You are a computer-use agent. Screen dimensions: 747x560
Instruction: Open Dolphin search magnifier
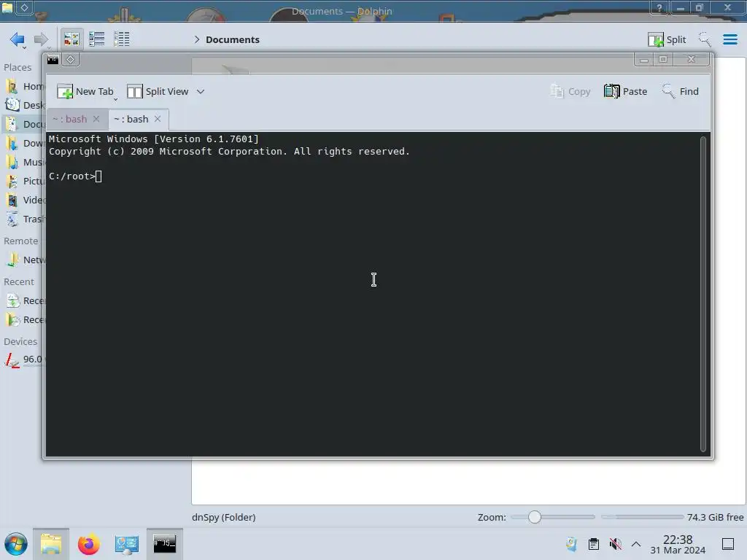click(704, 39)
